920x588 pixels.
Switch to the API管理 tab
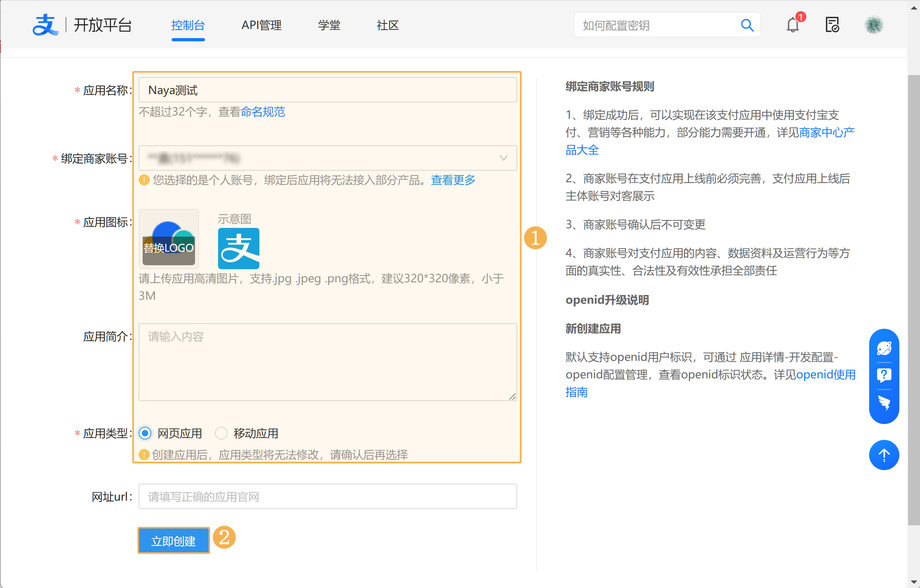(x=261, y=25)
